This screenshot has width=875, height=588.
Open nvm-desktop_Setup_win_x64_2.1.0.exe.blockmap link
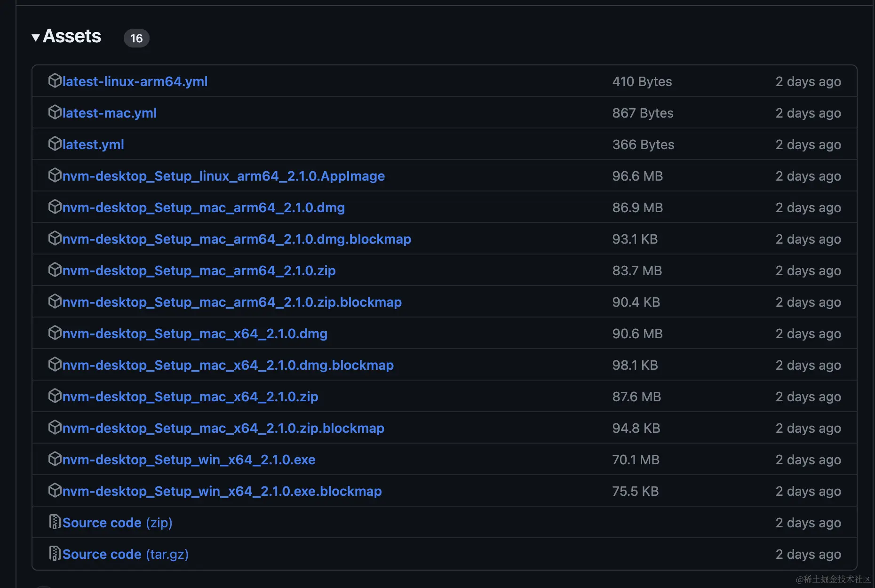pos(222,491)
